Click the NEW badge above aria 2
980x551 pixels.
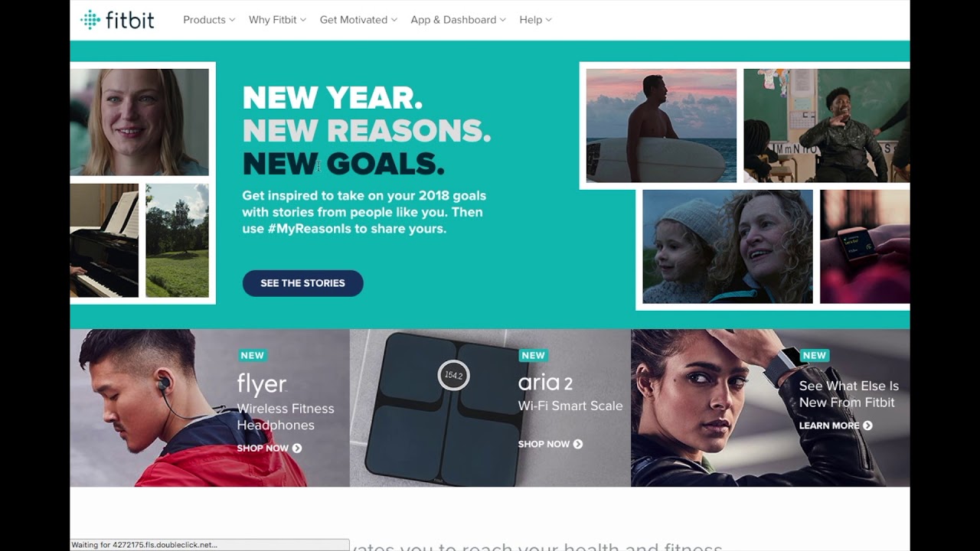pyautogui.click(x=533, y=355)
